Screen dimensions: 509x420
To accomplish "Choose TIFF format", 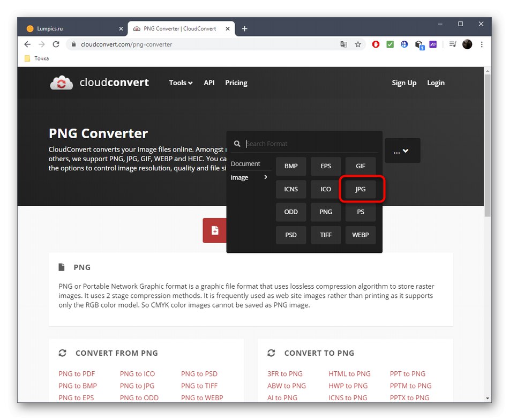I will coord(326,235).
